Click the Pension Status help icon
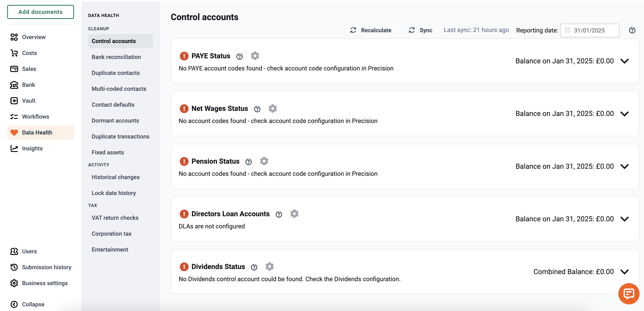 (x=248, y=162)
